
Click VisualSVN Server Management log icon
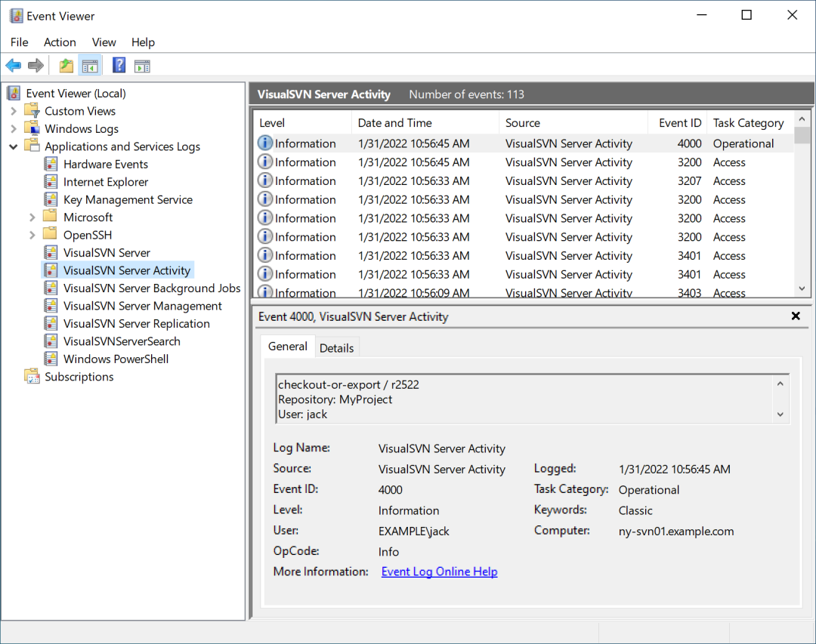click(51, 305)
